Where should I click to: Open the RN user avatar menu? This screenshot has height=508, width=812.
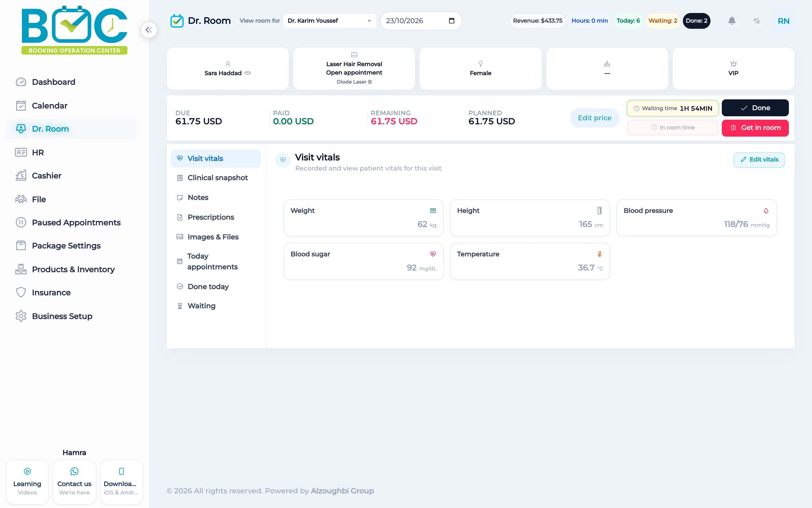pyautogui.click(x=784, y=21)
